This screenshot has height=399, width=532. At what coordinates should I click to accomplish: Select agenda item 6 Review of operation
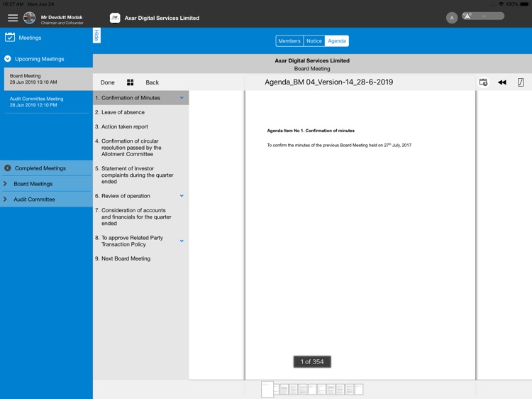[x=141, y=196]
